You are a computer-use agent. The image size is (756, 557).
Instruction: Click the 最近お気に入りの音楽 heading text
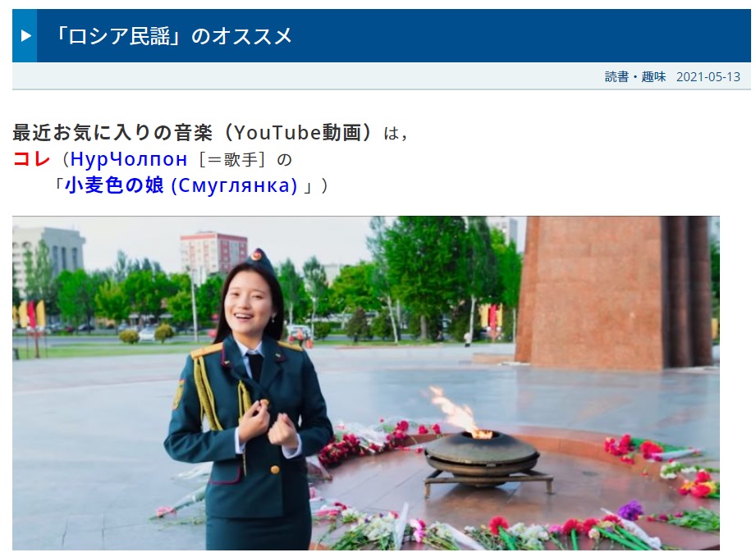click(x=112, y=133)
